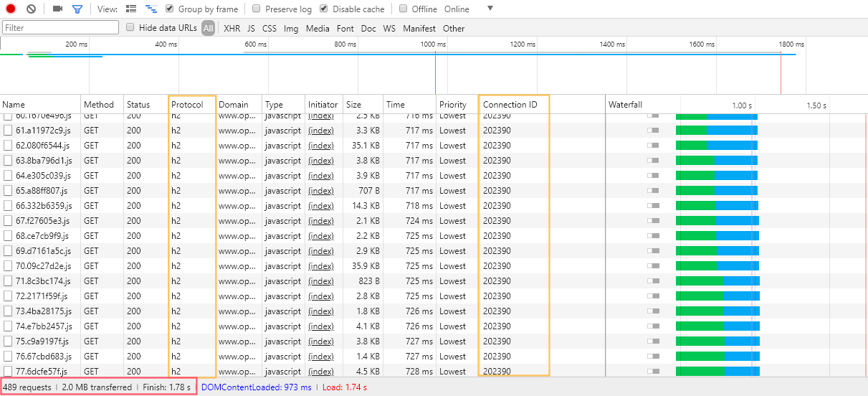
Task: Open the network throttling dropdown arrow
Action: (490, 9)
